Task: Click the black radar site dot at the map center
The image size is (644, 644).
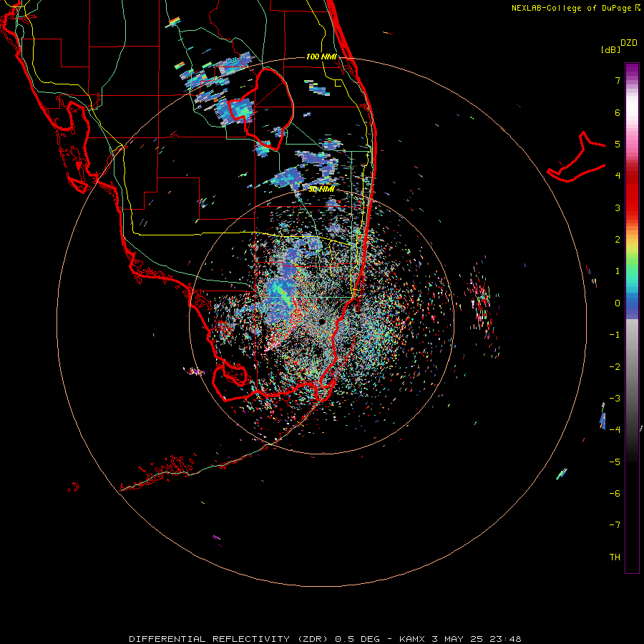Action: 321,321
